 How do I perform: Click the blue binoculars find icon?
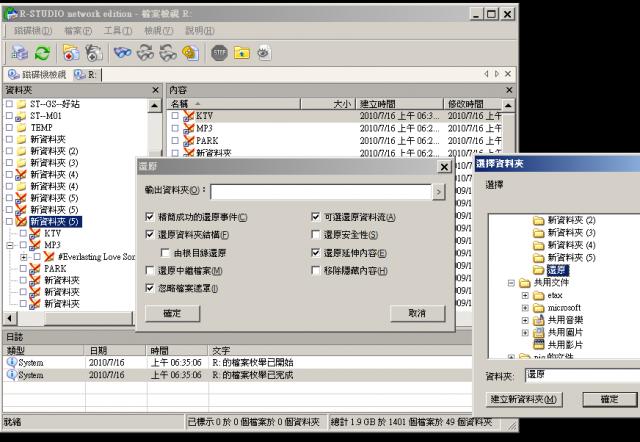coord(122,53)
